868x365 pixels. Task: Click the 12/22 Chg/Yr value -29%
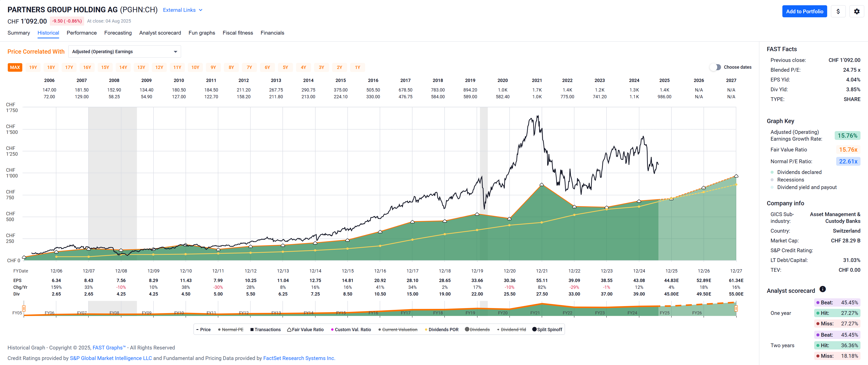click(574, 287)
